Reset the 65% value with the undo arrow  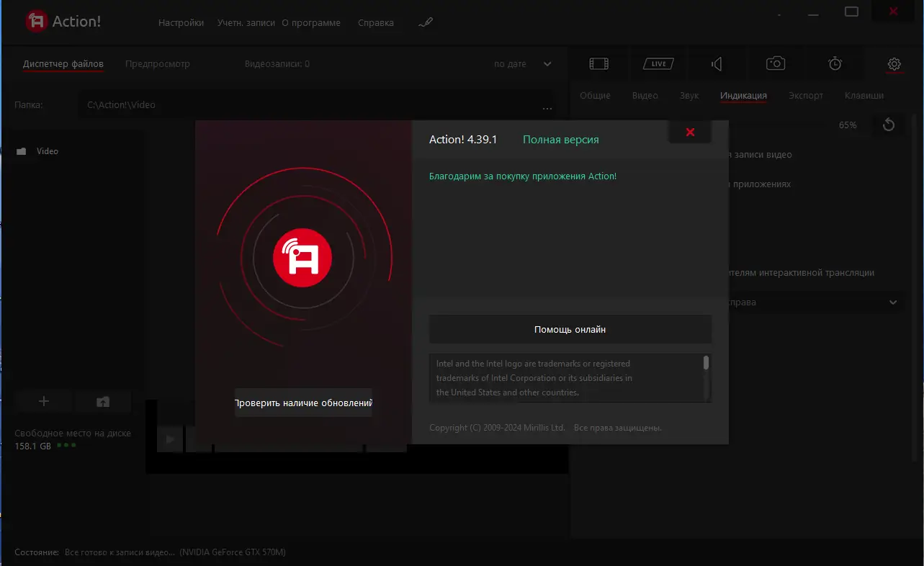point(889,125)
